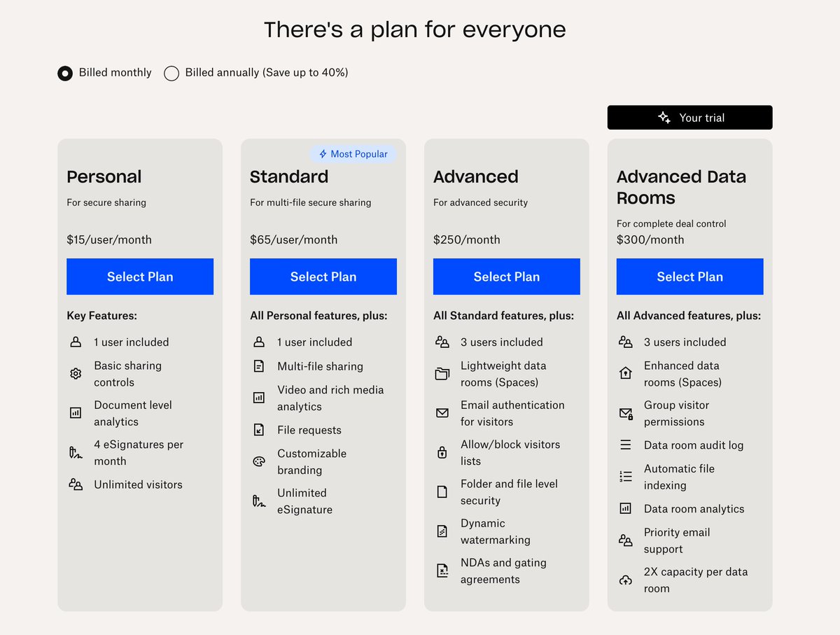Viewport: 840px width, 635px height.
Task: Click the icon beside Dynamic watermarking
Action: coord(442,531)
